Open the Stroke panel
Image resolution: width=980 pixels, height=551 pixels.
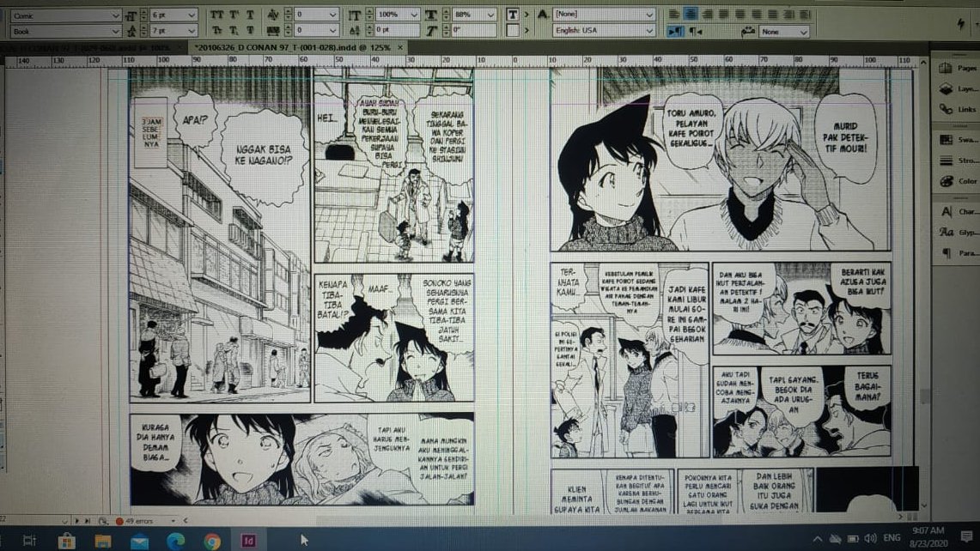coord(957,160)
